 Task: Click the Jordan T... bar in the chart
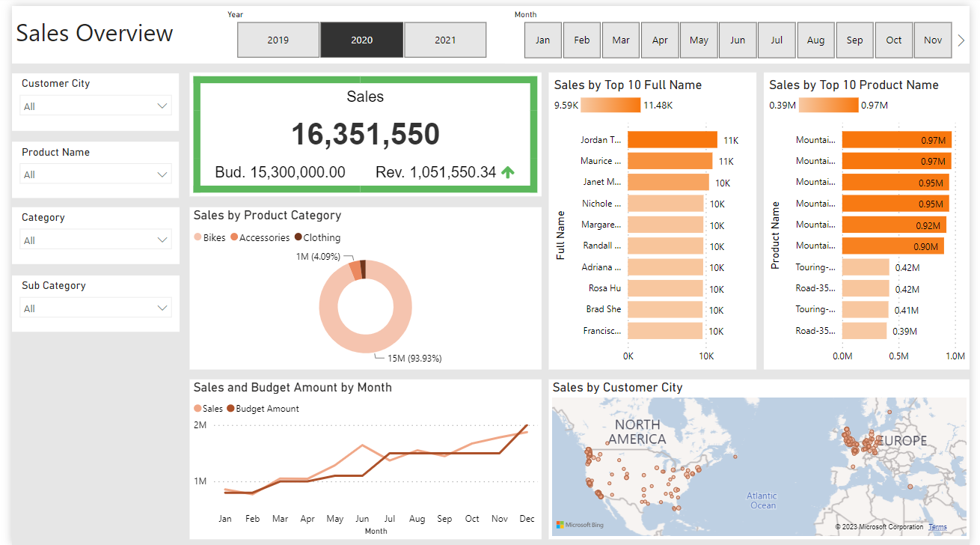coord(672,140)
